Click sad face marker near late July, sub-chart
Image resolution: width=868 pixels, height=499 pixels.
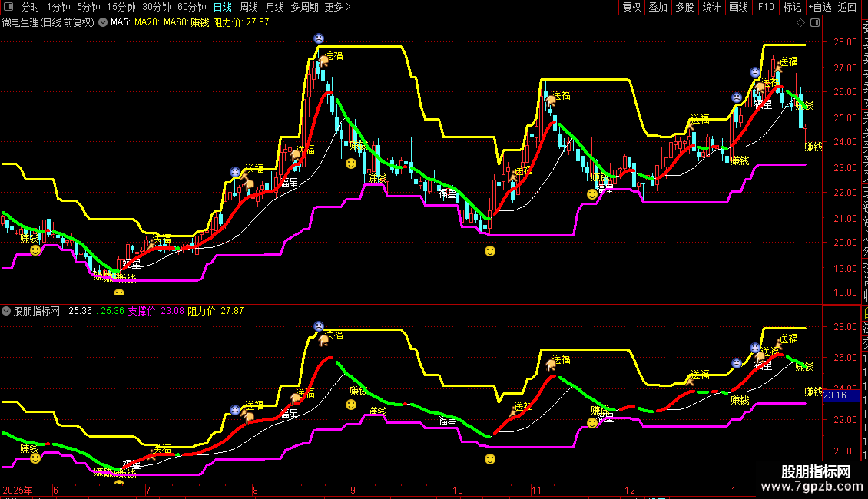click(x=235, y=410)
